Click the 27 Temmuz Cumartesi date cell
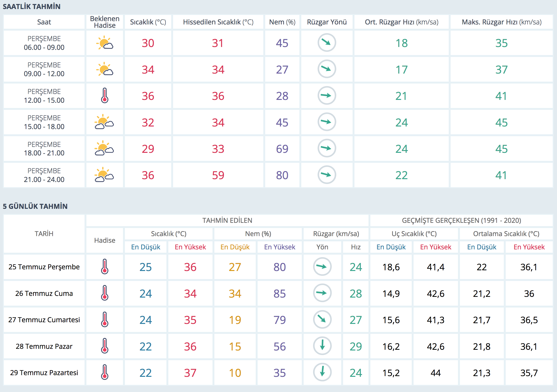The image size is (557, 392). pos(44,320)
